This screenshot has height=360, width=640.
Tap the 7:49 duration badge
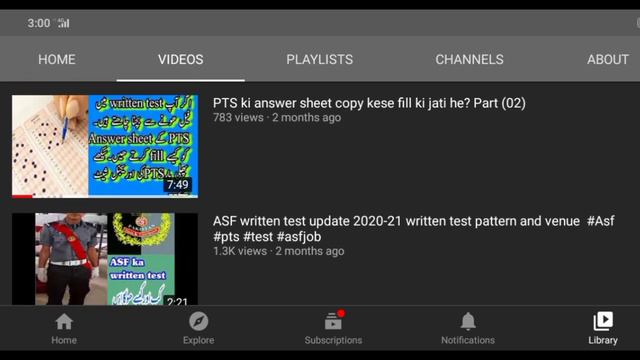[x=178, y=185]
